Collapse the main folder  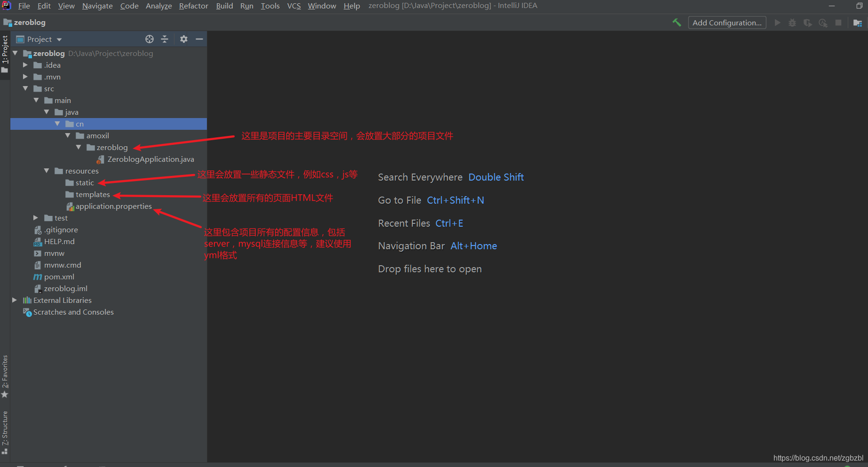[x=36, y=100]
